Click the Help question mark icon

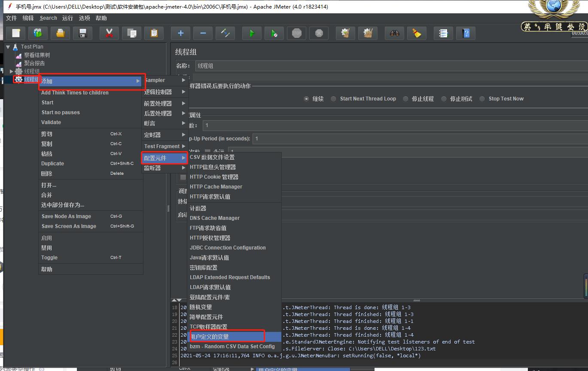(466, 33)
